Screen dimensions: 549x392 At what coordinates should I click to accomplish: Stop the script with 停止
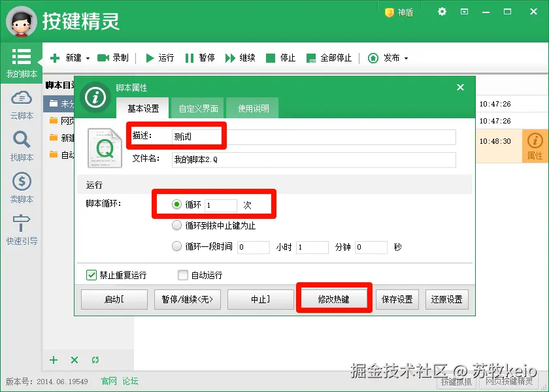tap(281, 57)
